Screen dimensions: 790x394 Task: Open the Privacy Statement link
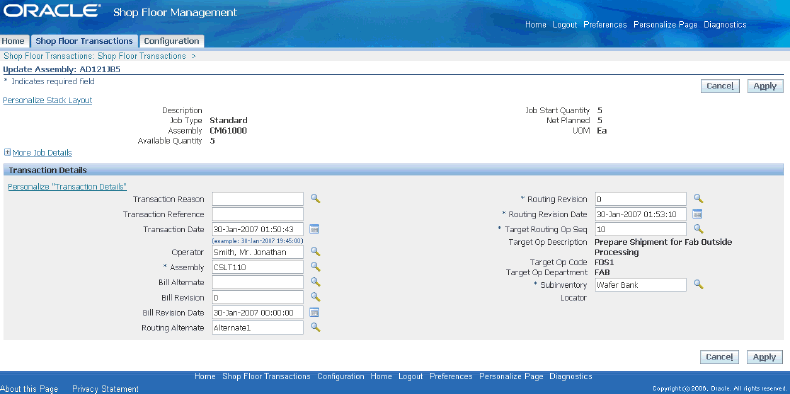105,389
